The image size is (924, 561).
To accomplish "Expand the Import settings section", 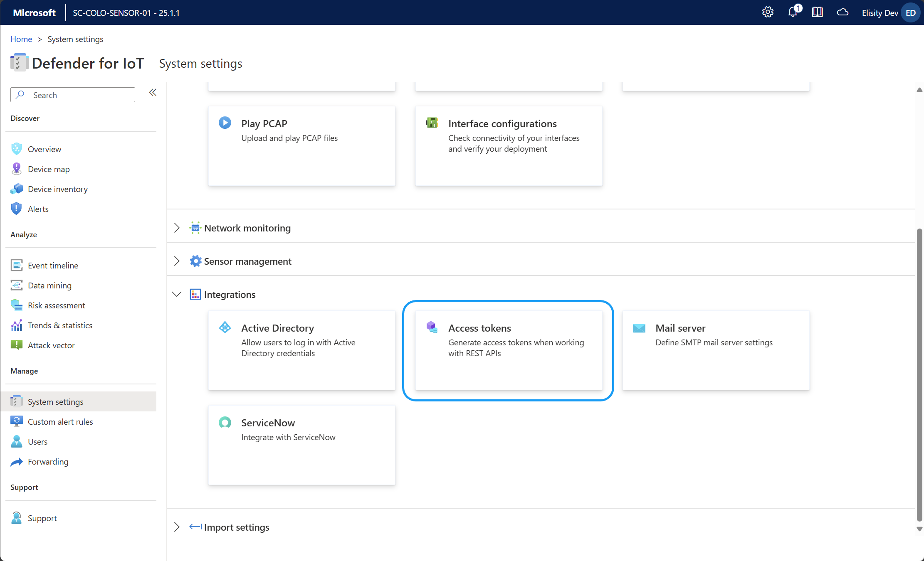I will click(177, 527).
